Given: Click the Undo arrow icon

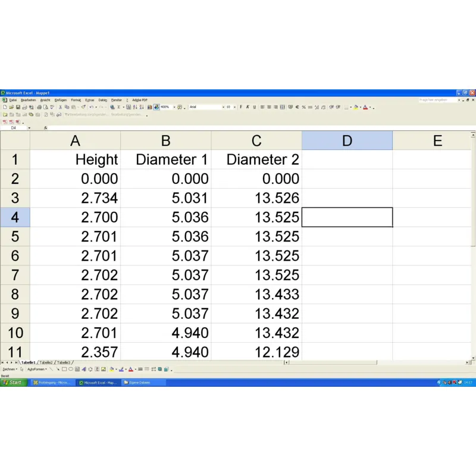Looking at the screenshot, I should [x=91, y=107].
